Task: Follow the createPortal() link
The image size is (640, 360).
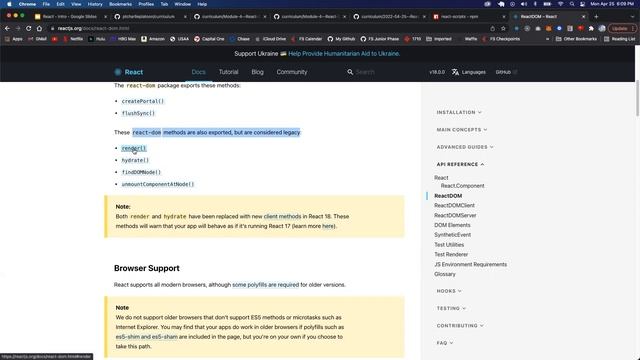Action: point(143,101)
